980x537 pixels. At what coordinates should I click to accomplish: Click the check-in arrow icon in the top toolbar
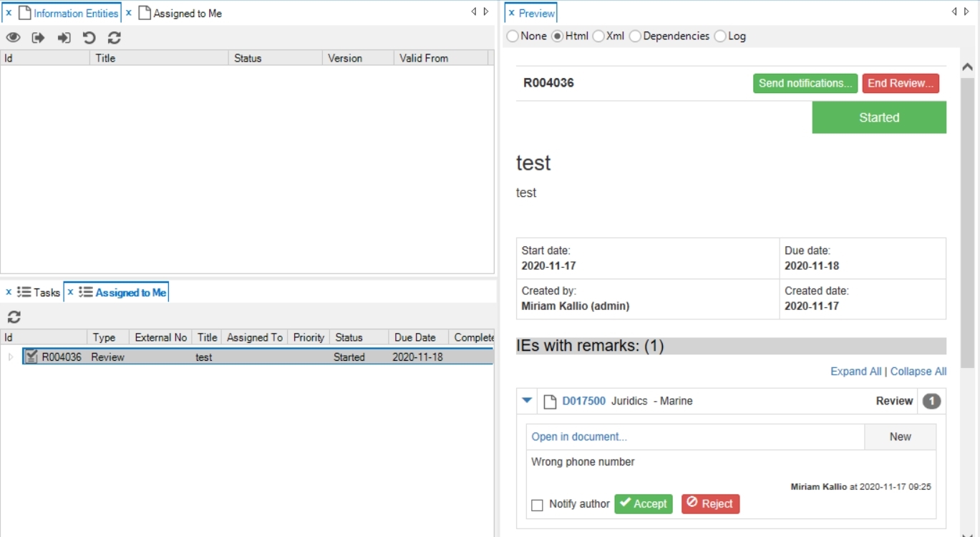tap(64, 38)
